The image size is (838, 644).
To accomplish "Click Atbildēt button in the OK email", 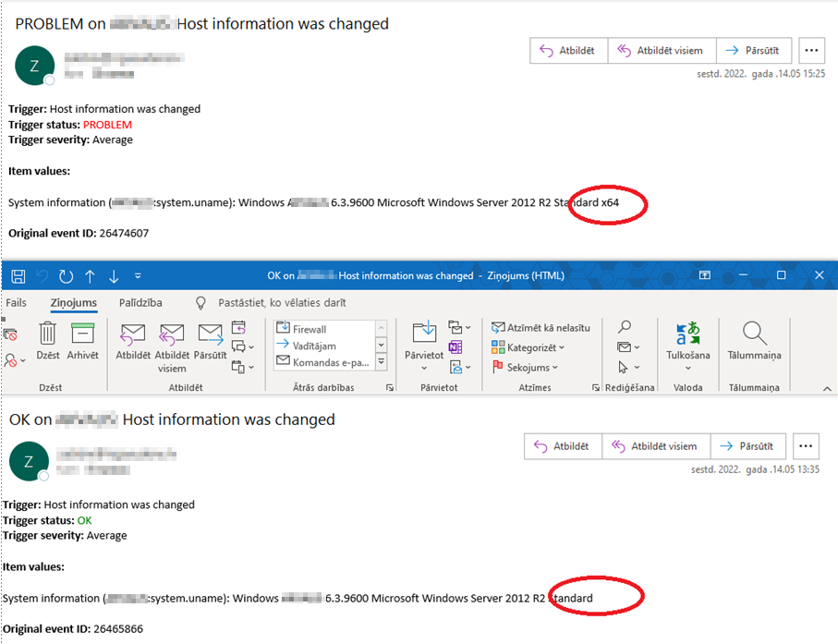I will point(563,446).
